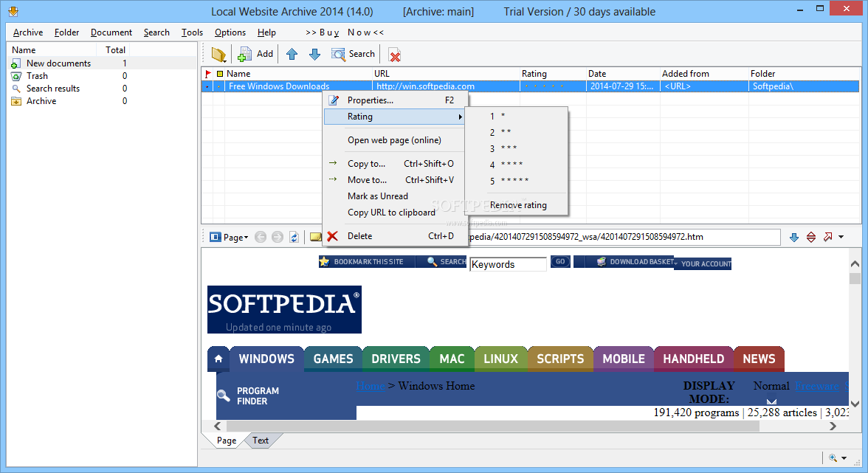Screen dimensions: 868x473
Task: Set rating to 2 stars
Action: tap(517, 132)
